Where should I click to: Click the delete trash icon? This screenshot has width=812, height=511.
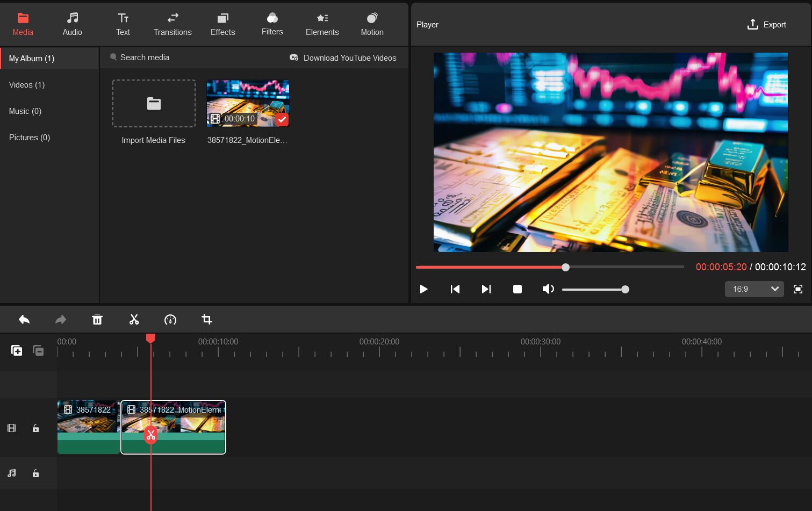pos(97,320)
